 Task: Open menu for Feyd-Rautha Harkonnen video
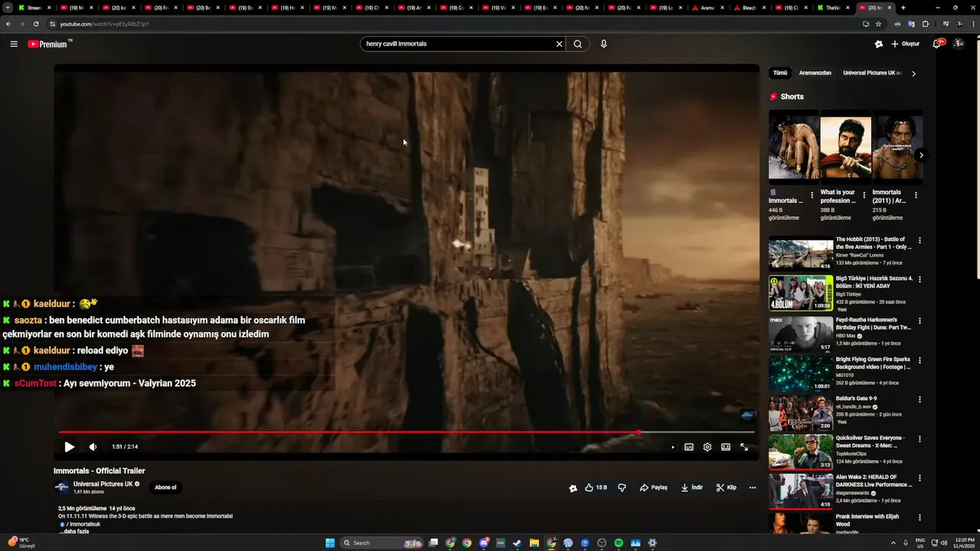(920, 321)
